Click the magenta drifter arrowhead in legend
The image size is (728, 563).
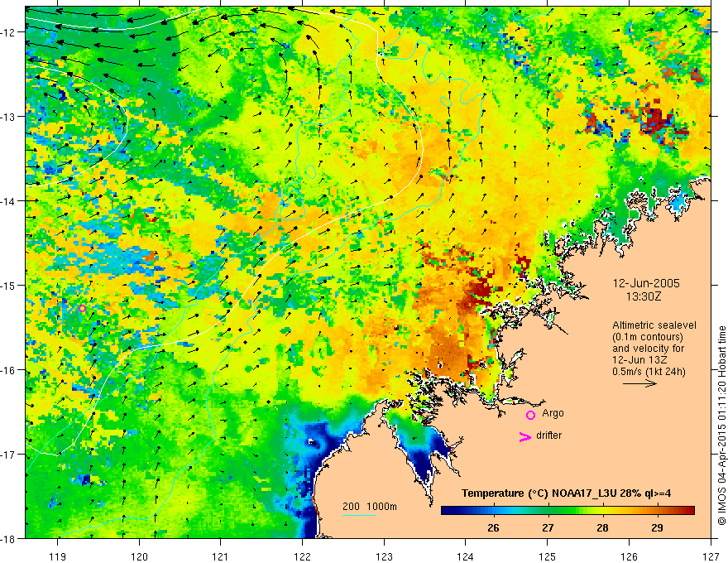point(524,436)
